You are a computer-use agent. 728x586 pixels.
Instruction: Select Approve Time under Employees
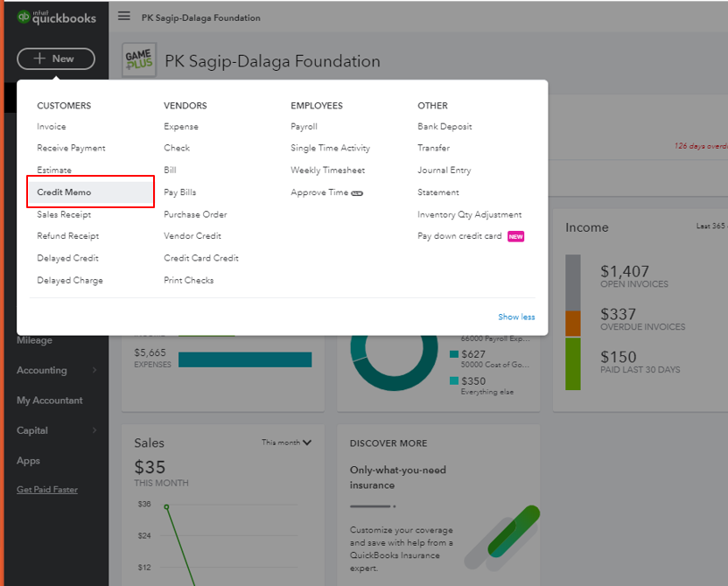319,192
